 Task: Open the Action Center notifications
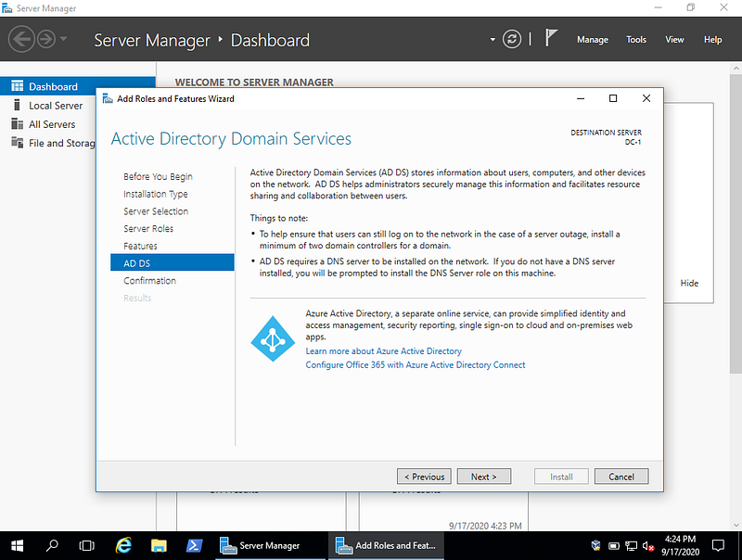click(x=718, y=546)
